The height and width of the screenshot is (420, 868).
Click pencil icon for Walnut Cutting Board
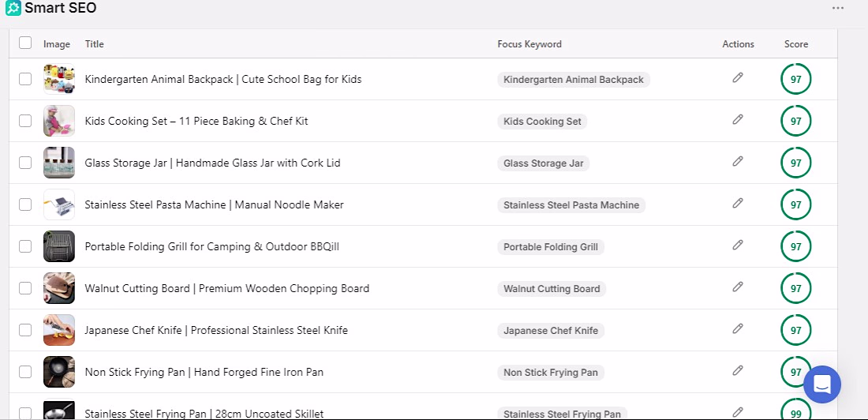click(737, 287)
